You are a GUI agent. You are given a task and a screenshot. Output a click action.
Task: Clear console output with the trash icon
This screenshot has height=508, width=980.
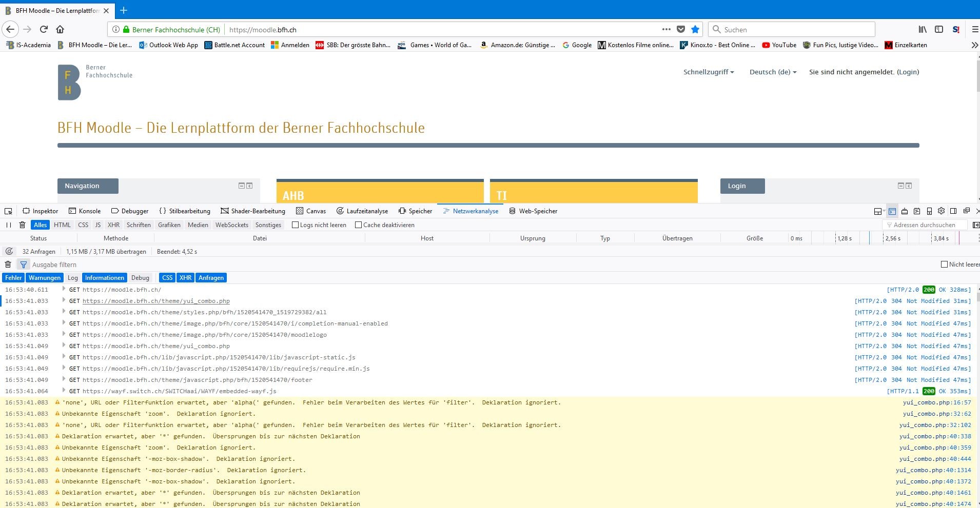(8, 265)
